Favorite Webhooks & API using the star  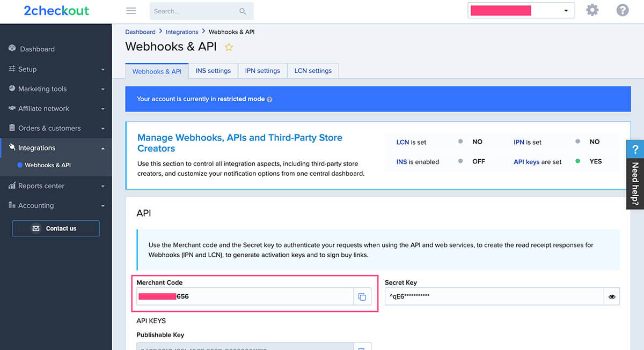point(229,47)
